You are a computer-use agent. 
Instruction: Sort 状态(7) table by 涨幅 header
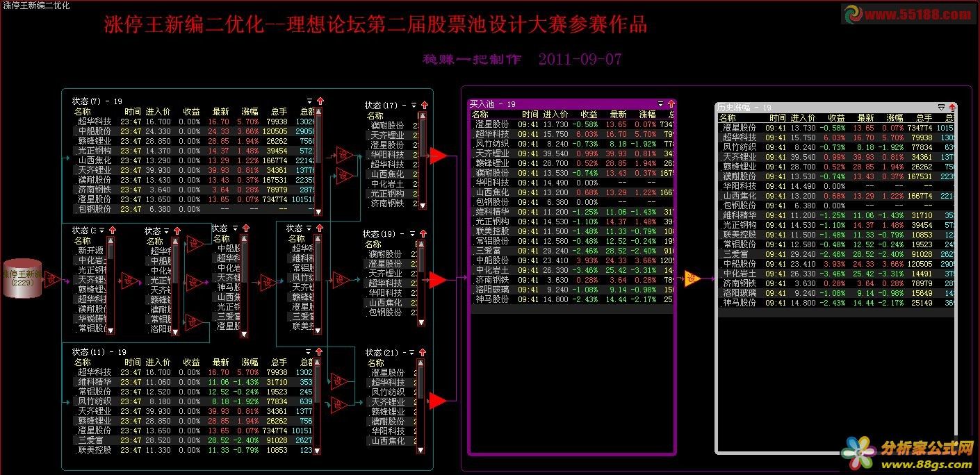click(x=250, y=111)
